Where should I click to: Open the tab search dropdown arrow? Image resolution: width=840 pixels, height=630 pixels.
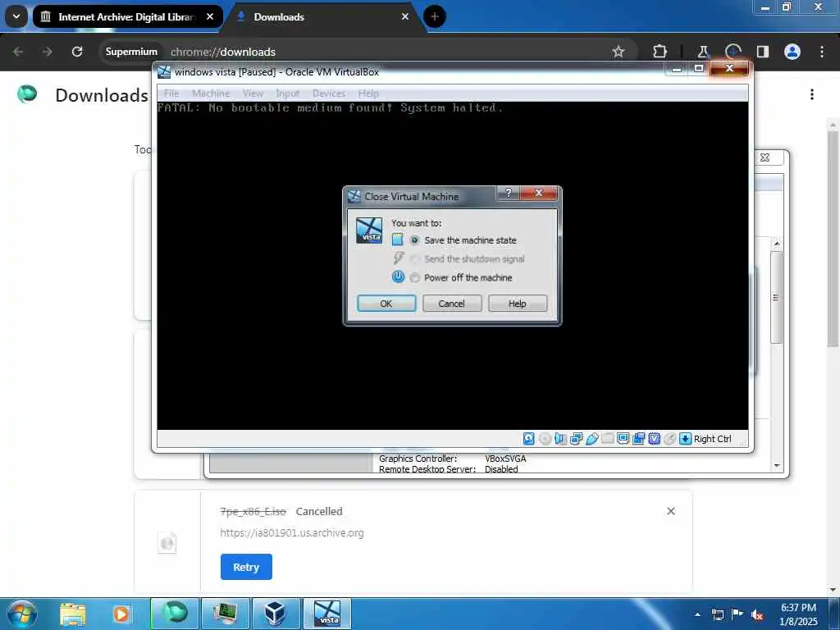click(x=16, y=16)
